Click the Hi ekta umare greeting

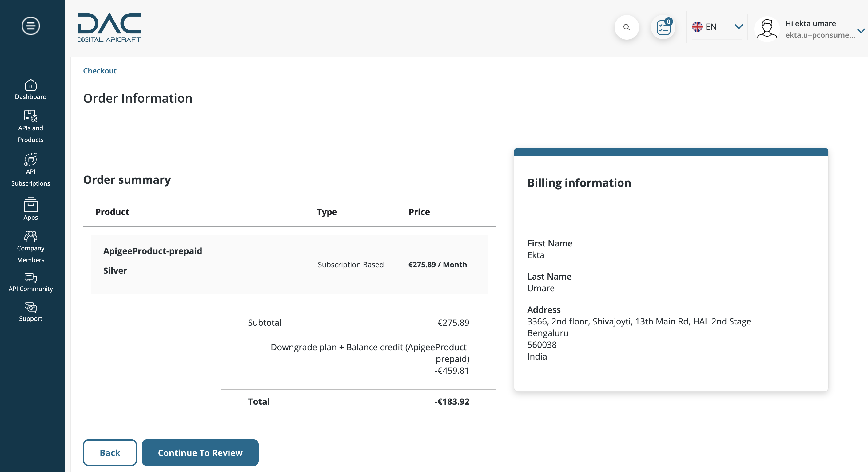(x=810, y=23)
